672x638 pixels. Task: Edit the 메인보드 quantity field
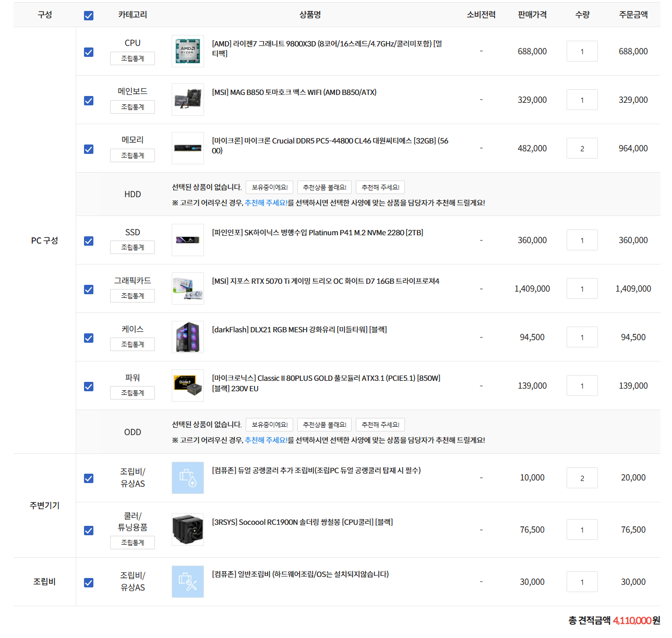click(582, 100)
